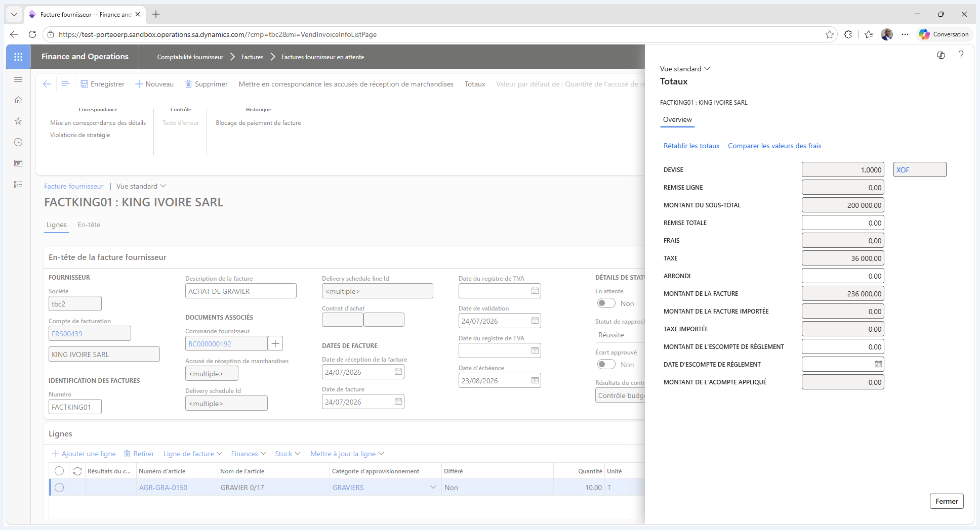Open browser settings and more menu
Image resolution: width=980 pixels, height=530 pixels.
tap(905, 34)
